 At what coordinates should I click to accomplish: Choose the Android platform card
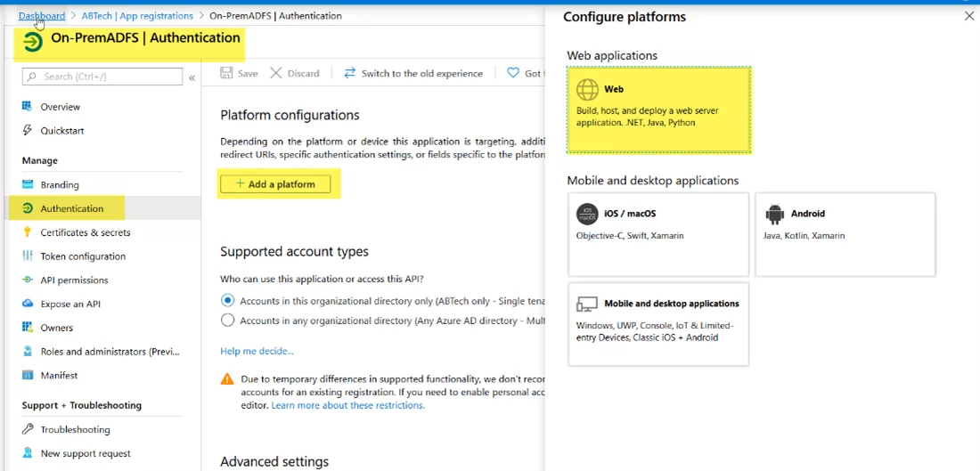[x=845, y=234]
